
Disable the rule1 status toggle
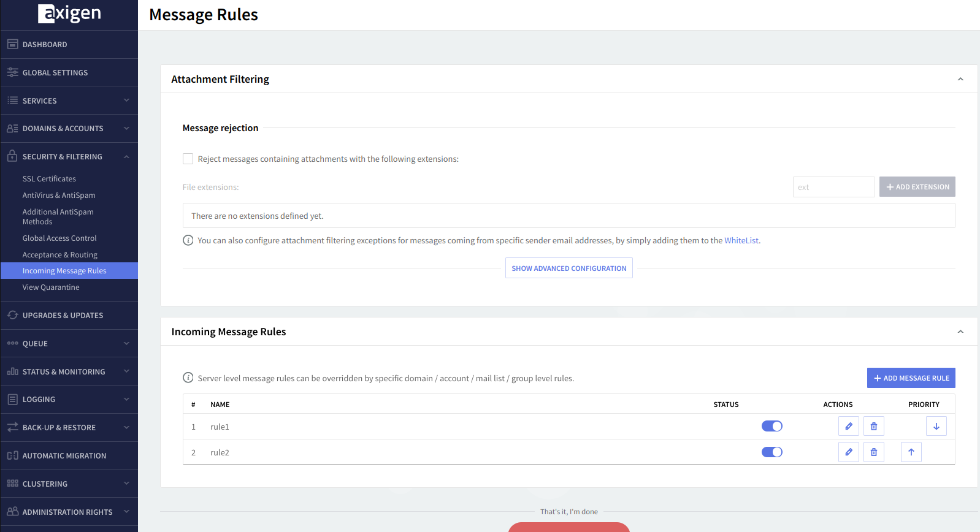(x=771, y=427)
